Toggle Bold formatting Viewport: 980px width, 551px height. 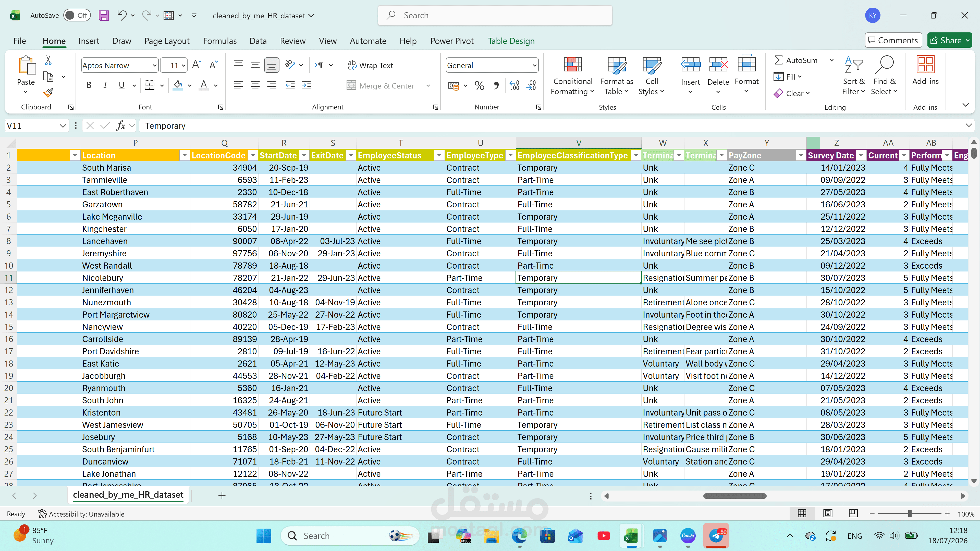point(89,85)
